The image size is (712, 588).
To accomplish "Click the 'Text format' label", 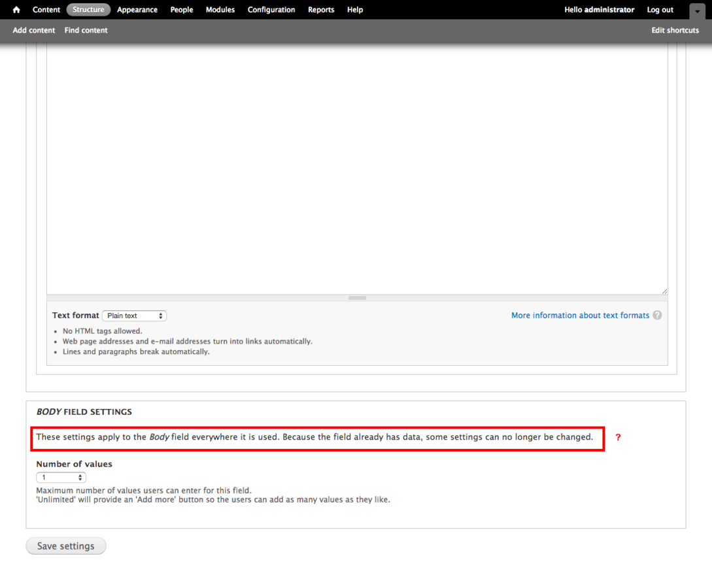I will tap(75, 316).
